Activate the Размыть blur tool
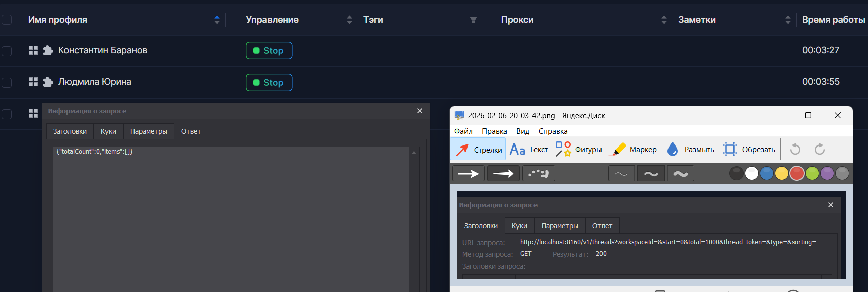The width and height of the screenshot is (868, 292). (x=690, y=150)
